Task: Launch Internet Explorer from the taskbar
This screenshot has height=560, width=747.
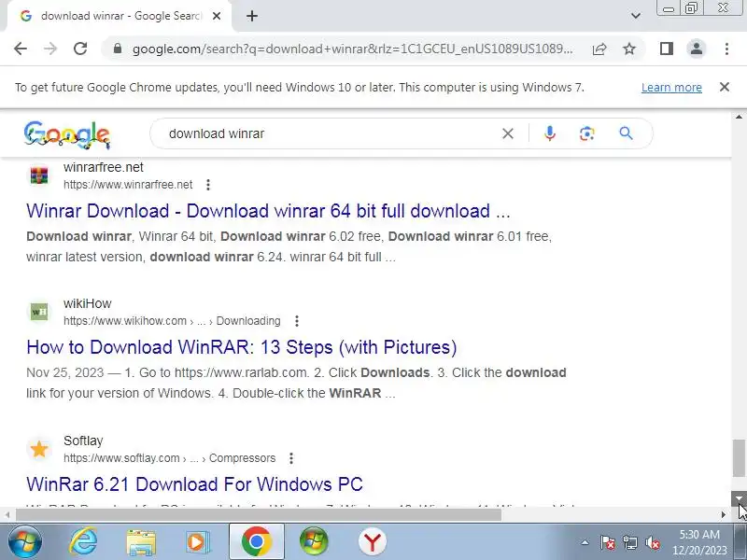Action: click(83, 542)
